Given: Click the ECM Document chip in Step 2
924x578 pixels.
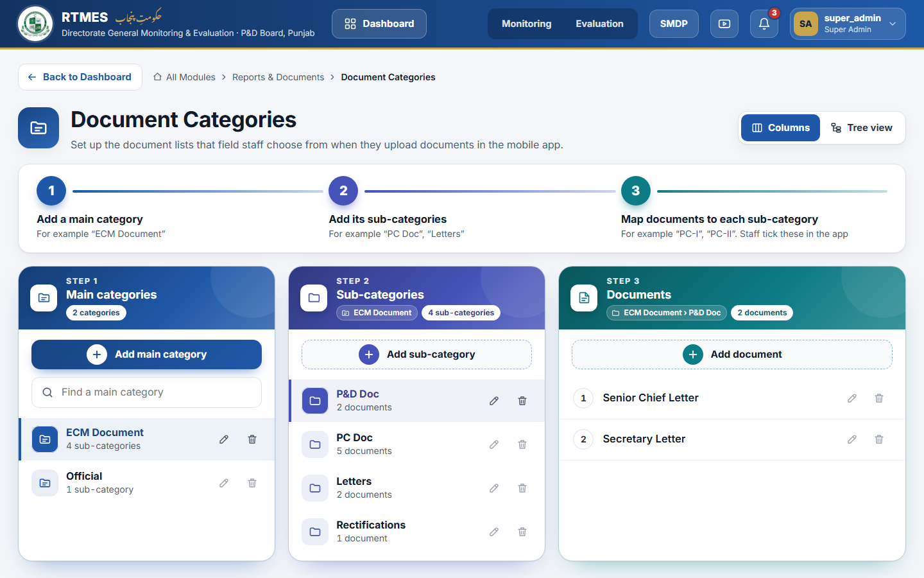Looking at the screenshot, I should [x=377, y=313].
